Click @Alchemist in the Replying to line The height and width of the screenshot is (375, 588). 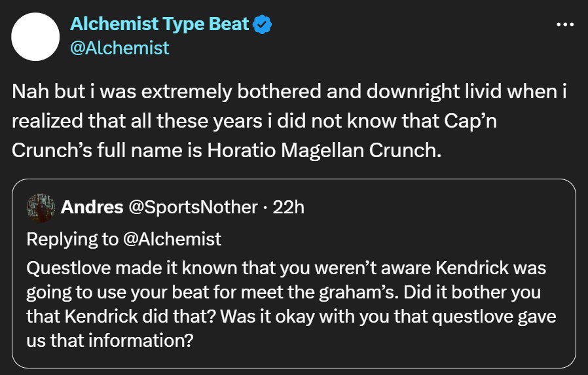172,239
